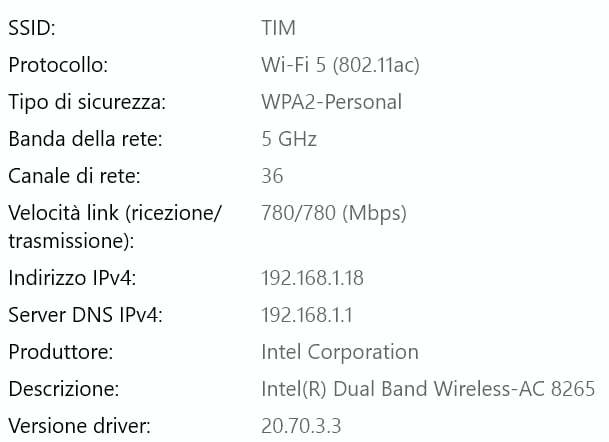Click the Server DNS IPv4 label
Image resolution: width=609 pixels, height=442 pixels.
(85, 315)
